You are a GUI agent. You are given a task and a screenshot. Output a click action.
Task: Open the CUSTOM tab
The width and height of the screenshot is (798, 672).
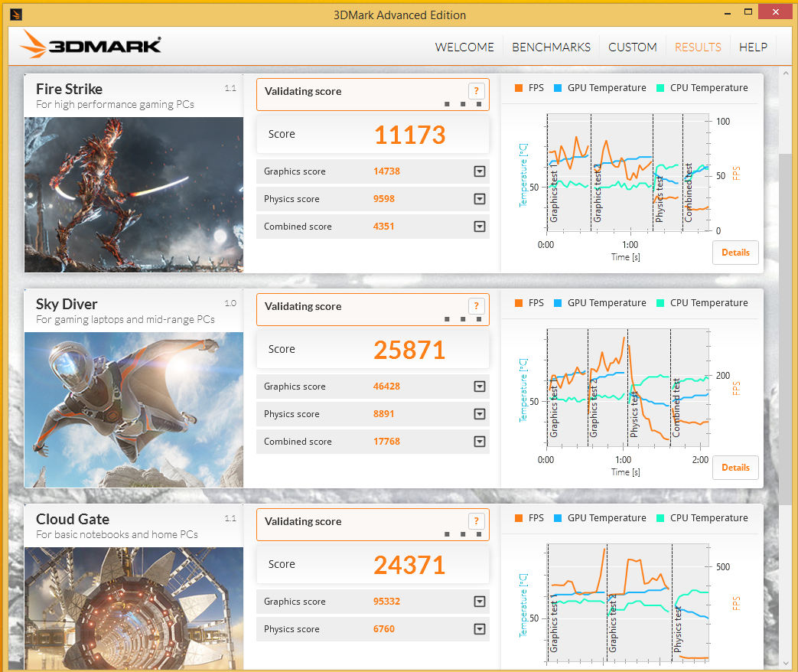(633, 47)
